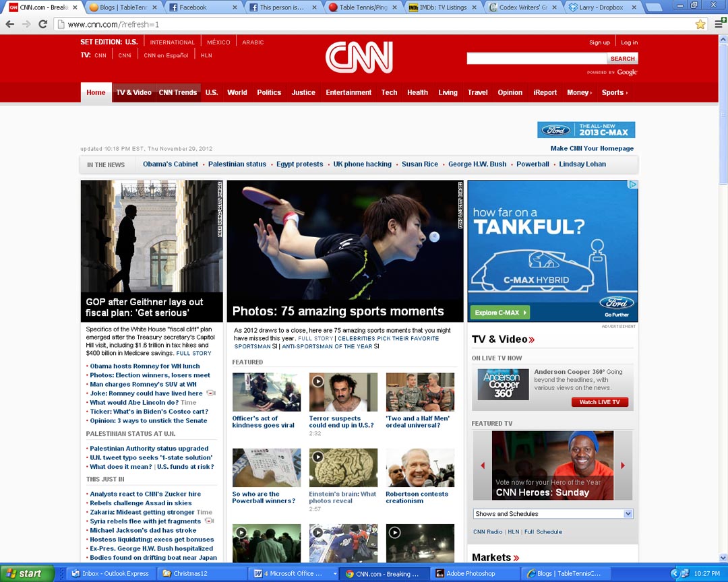Open the iReport section
Image resolution: width=728 pixels, height=582 pixels.
(545, 92)
